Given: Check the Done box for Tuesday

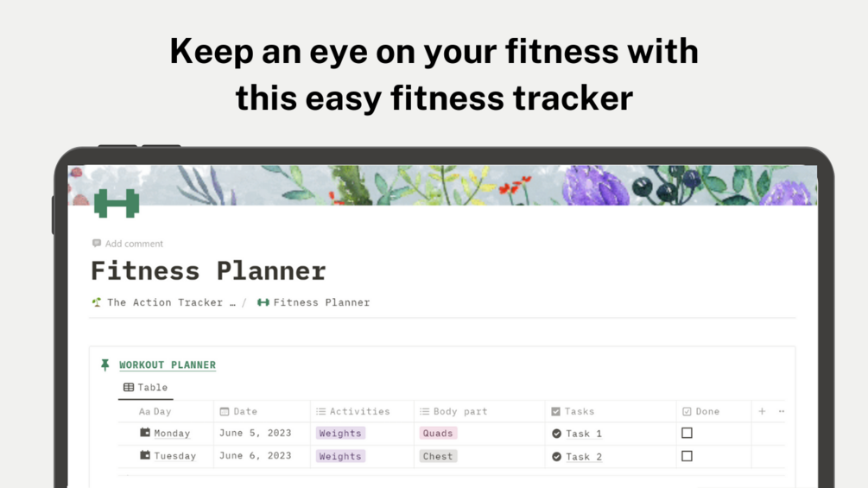Looking at the screenshot, I should pyautogui.click(x=687, y=456).
